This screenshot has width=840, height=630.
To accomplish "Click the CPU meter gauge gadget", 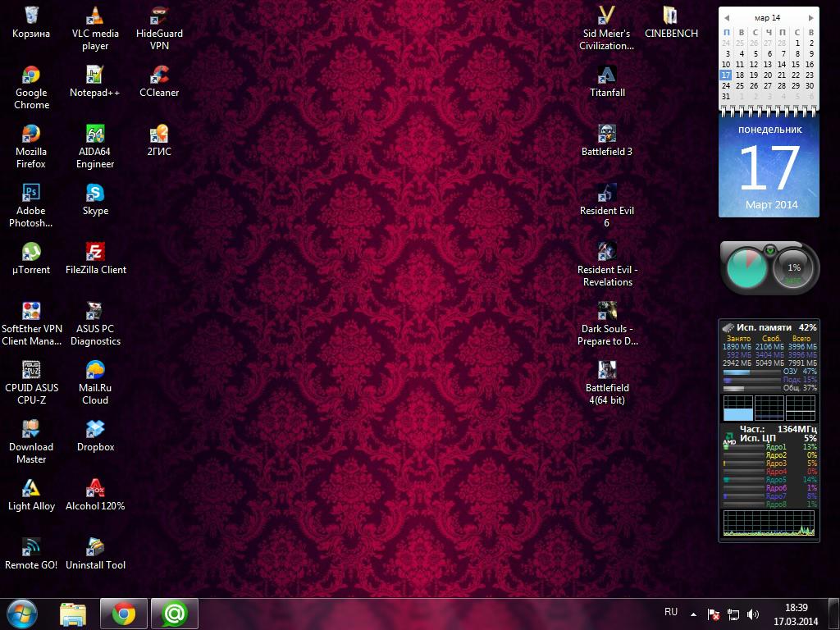I will coord(769,268).
